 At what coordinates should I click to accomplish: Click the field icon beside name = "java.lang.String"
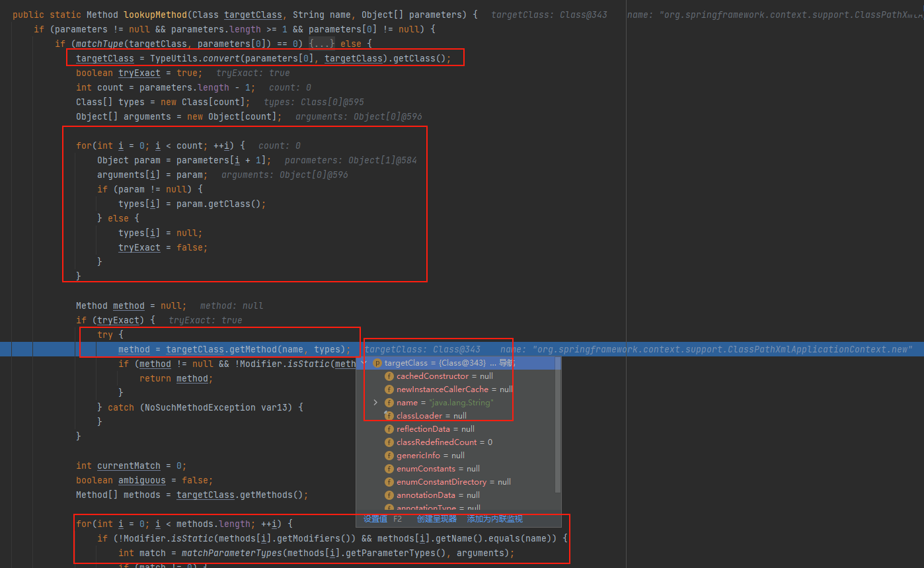(x=389, y=403)
